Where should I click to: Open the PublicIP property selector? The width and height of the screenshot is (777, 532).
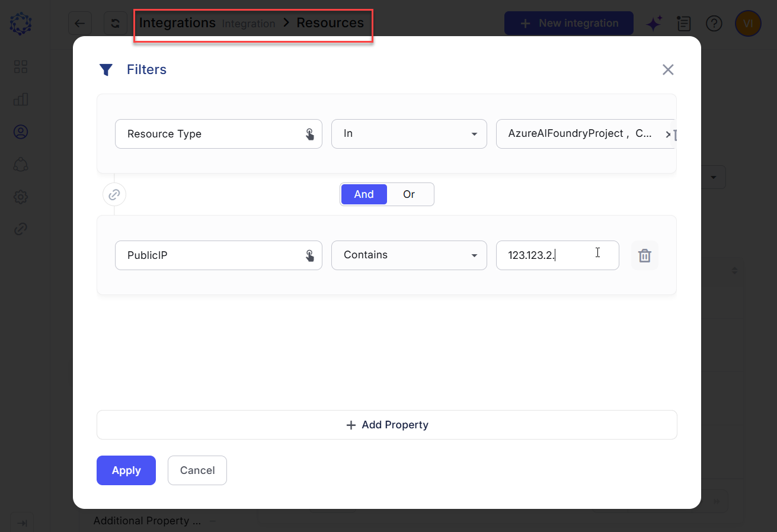[219, 255]
